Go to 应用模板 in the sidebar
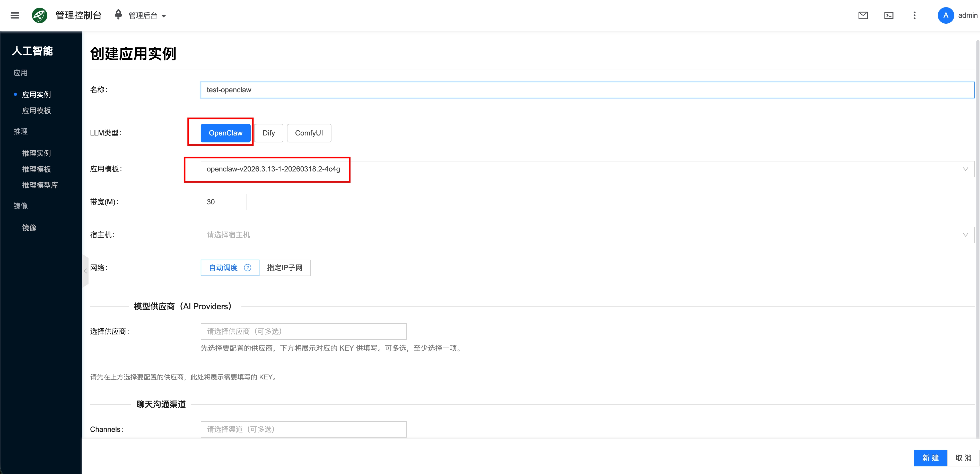The image size is (980, 474). pos(37,111)
